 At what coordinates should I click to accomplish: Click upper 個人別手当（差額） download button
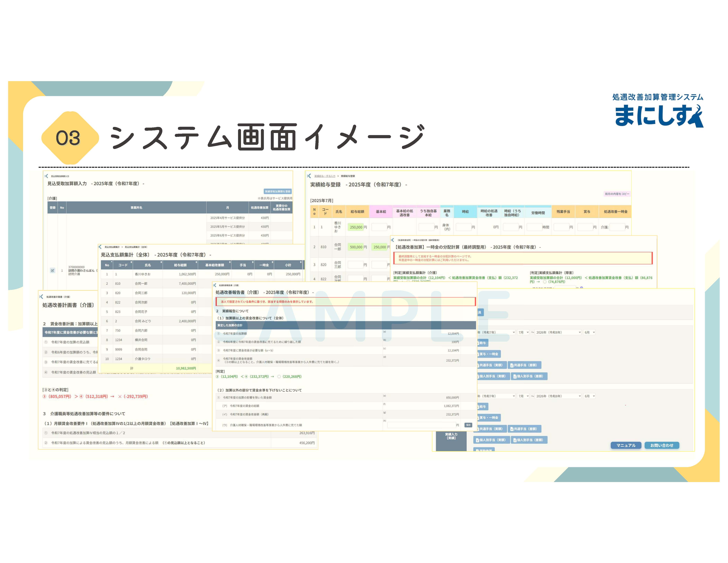530,376
